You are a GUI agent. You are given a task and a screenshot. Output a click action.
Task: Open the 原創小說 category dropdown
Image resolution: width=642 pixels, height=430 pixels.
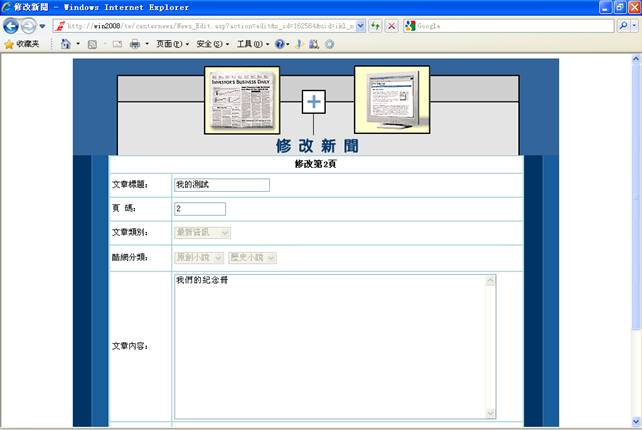click(x=198, y=258)
